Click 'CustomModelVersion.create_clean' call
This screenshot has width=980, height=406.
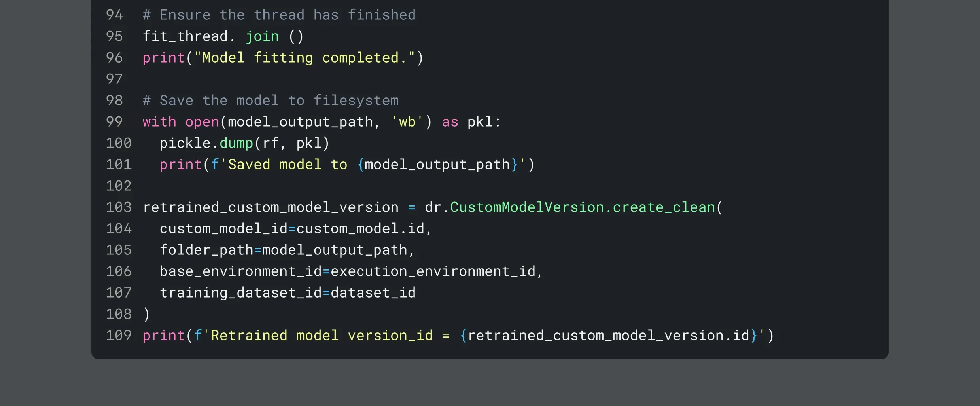coord(583,207)
